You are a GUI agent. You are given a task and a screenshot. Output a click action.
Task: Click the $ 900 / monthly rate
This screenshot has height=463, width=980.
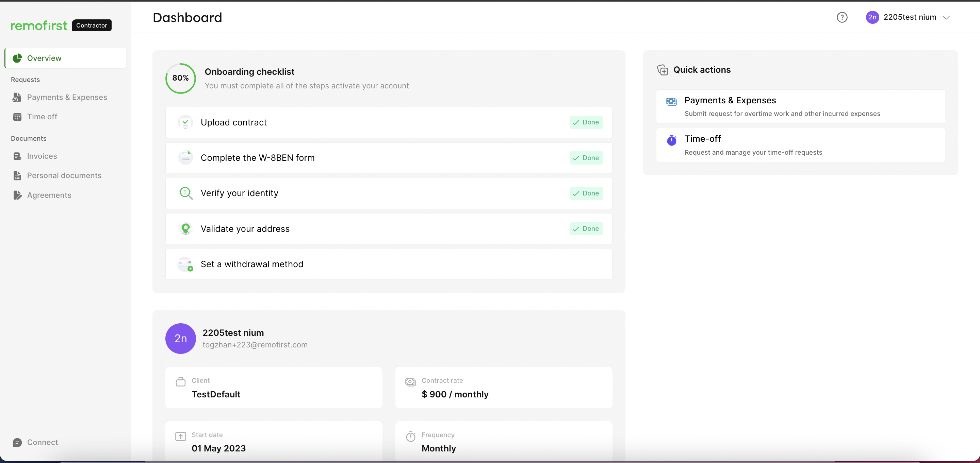tap(455, 394)
